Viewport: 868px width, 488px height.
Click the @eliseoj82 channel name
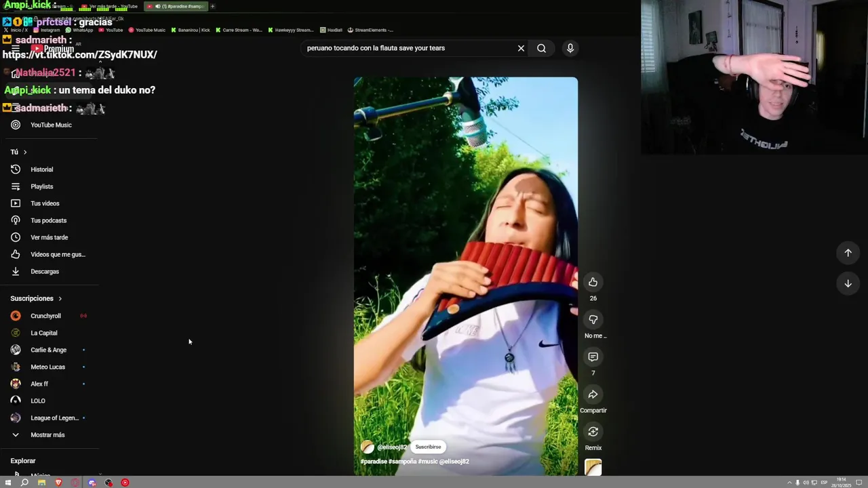tap(392, 447)
